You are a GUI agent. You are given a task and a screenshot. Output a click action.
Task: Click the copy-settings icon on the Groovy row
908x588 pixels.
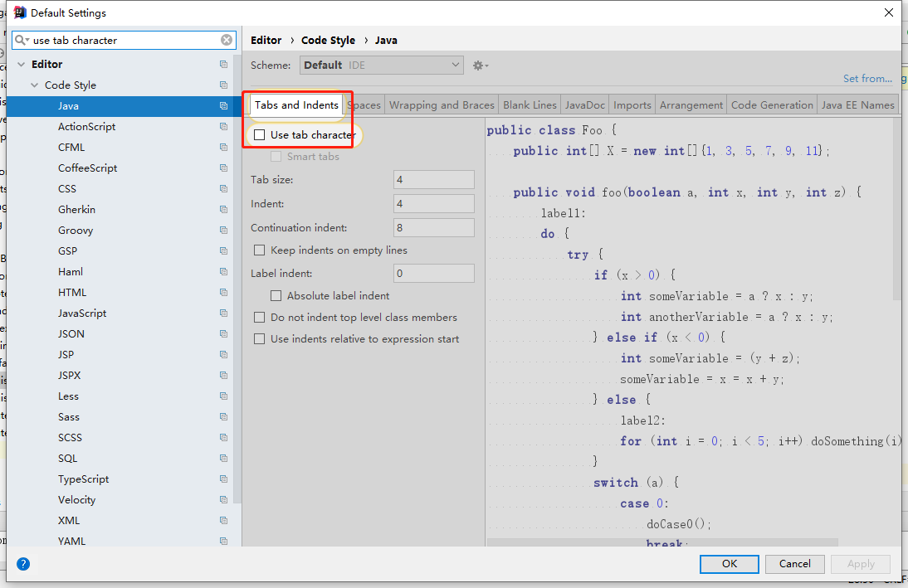click(223, 231)
